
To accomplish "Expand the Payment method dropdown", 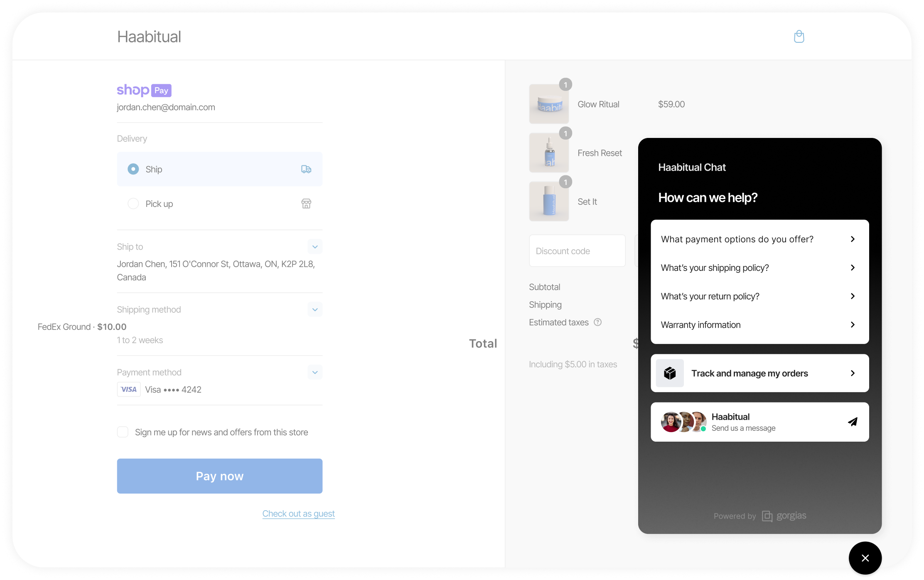I will (x=315, y=372).
